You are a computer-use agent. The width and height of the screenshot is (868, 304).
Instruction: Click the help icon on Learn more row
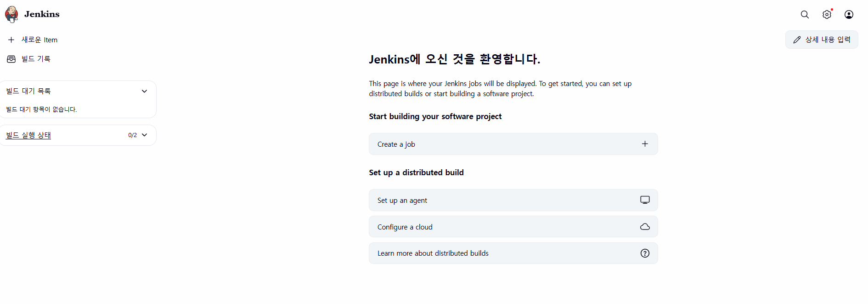(x=645, y=253)
